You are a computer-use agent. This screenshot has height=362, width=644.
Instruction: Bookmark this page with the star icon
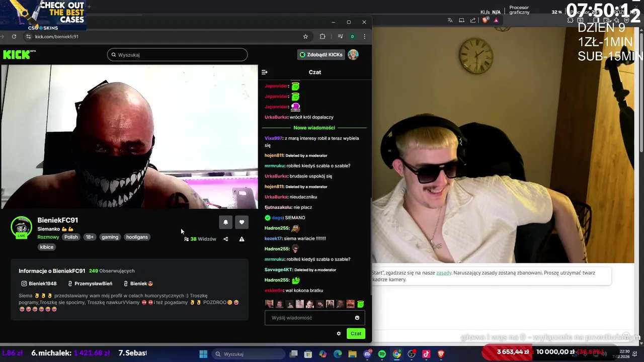305,37
